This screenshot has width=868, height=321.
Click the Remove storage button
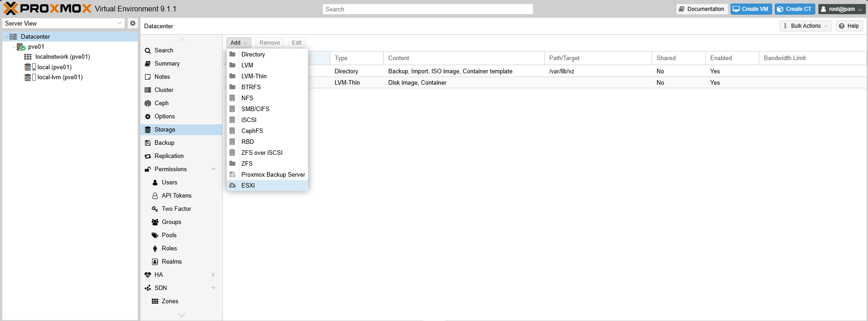(270, 43)
